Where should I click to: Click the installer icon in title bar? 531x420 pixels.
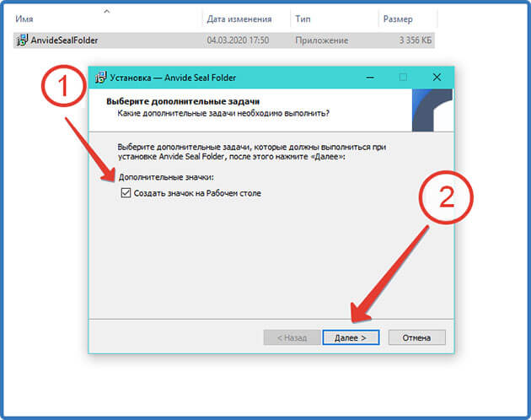[100, 78]
